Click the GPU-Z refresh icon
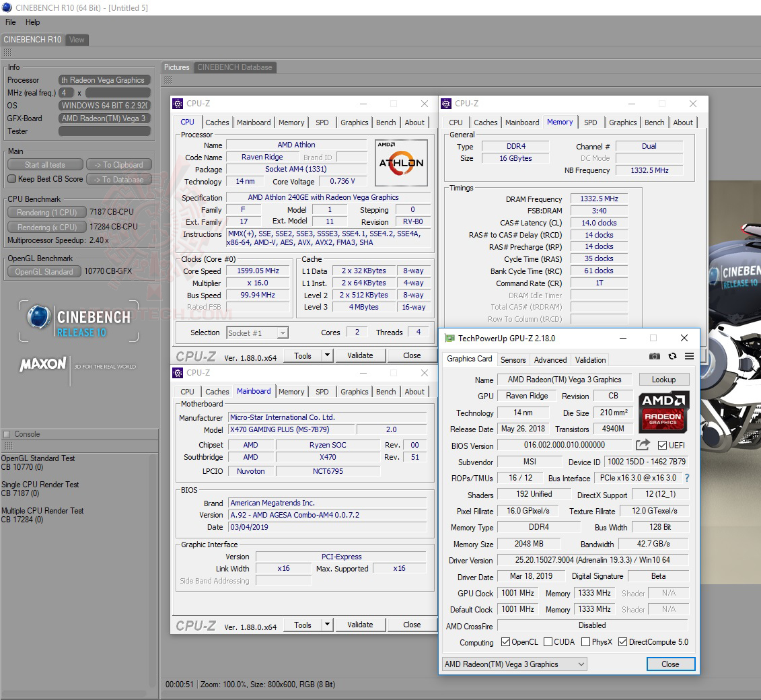The width and height of the screenshot is (761, 700). pos(672,357)
